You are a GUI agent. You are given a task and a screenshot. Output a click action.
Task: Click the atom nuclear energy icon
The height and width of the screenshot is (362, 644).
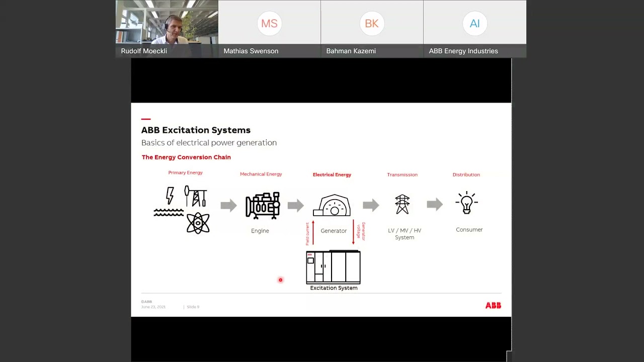198,223
